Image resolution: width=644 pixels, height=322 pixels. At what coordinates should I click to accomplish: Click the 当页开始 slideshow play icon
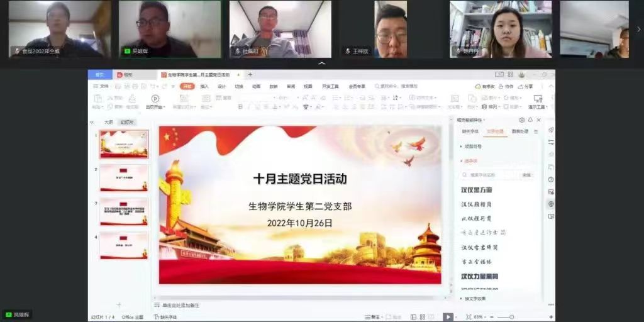point(155,99)
